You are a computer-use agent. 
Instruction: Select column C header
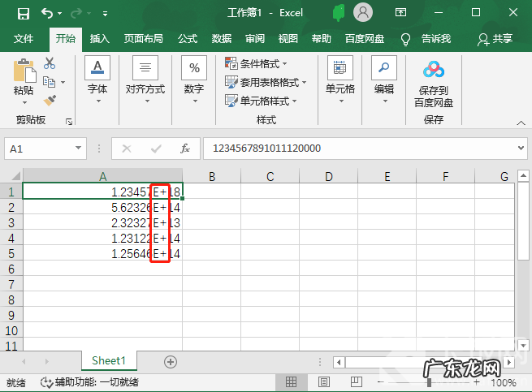pos(270,176)
